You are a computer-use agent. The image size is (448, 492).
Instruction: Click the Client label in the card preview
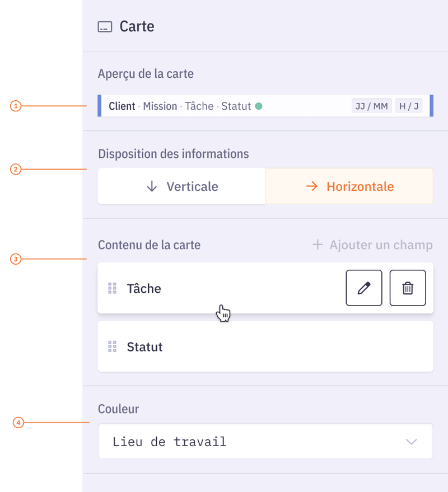(x=122, y=106)
